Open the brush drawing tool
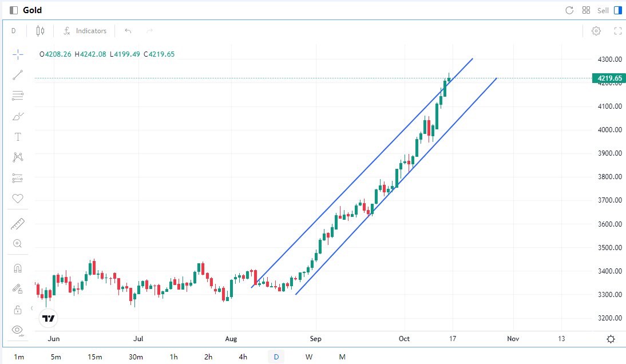The height and width of the screenshot is (364, 626). [18, 117]
